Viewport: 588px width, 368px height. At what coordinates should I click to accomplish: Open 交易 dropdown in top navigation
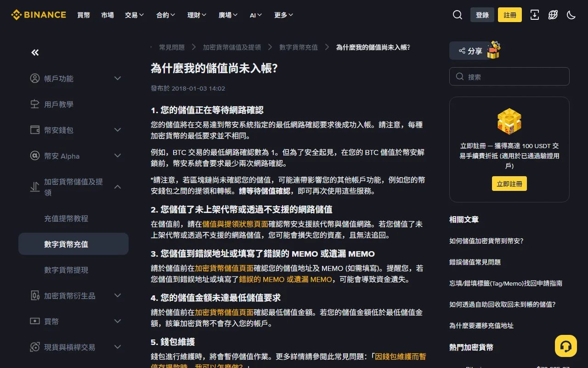tap(135, 15)
